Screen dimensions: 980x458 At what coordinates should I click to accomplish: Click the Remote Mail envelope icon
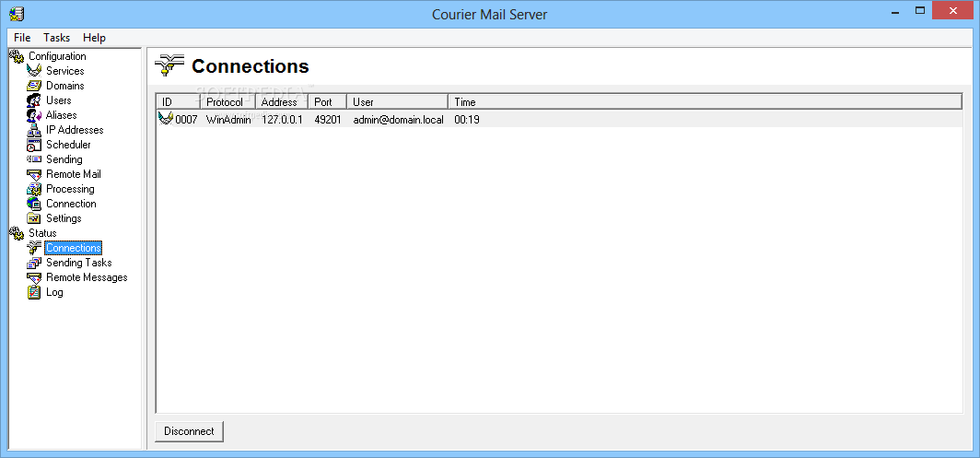pyautogui.click(x=34, y=174)
